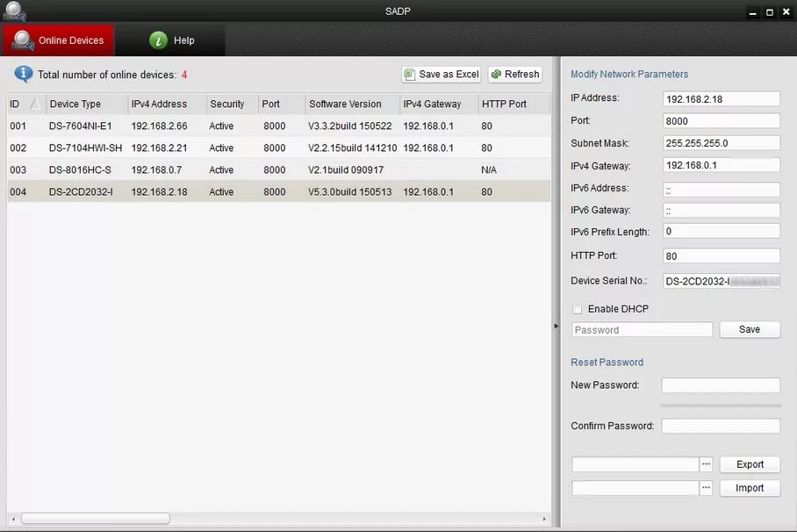This screenshot has width=797, height=532.
Task: Click the Password field beside Save
Action: [x=642, y=329]
